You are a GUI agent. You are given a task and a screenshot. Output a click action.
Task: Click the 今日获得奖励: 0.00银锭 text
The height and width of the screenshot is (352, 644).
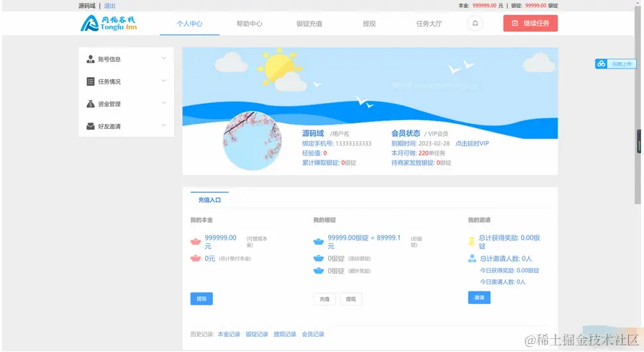tap(509, 270)
